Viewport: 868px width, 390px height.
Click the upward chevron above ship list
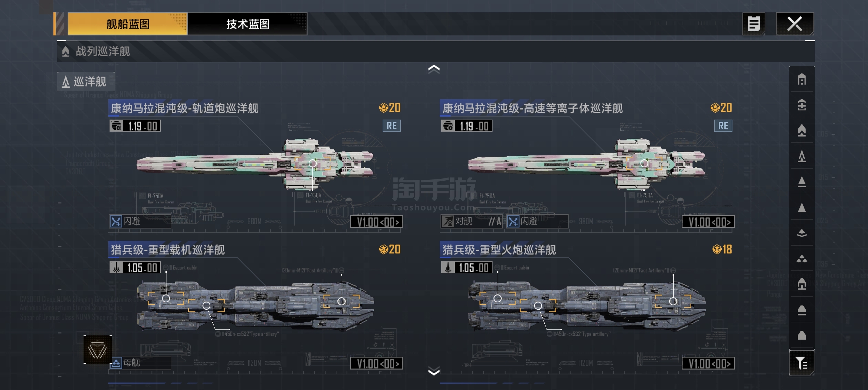pos(434,69)
